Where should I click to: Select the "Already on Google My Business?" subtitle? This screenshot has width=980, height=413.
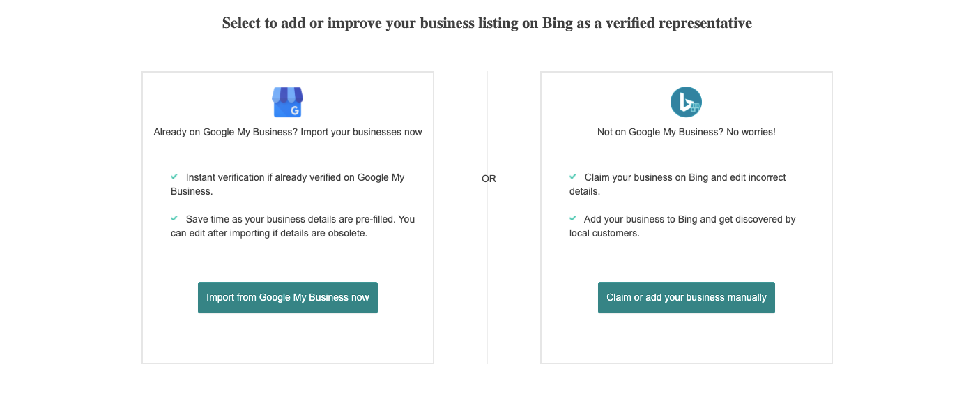[287, 132]
